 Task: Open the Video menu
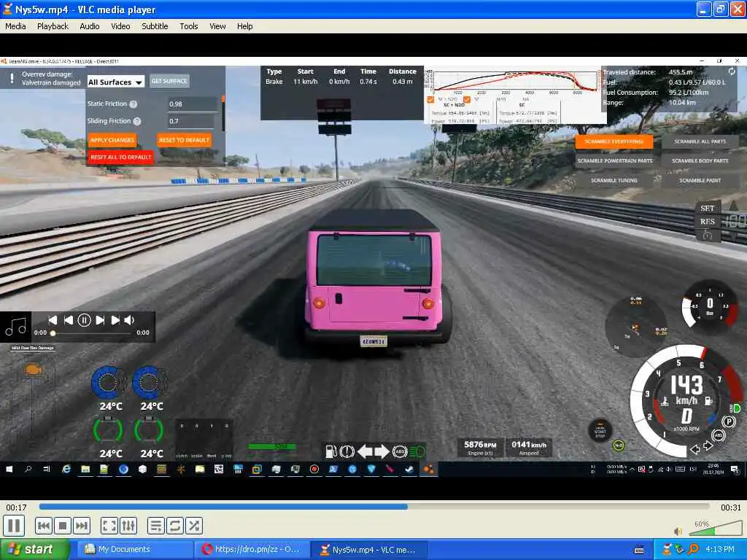click(x=120, y=26)
